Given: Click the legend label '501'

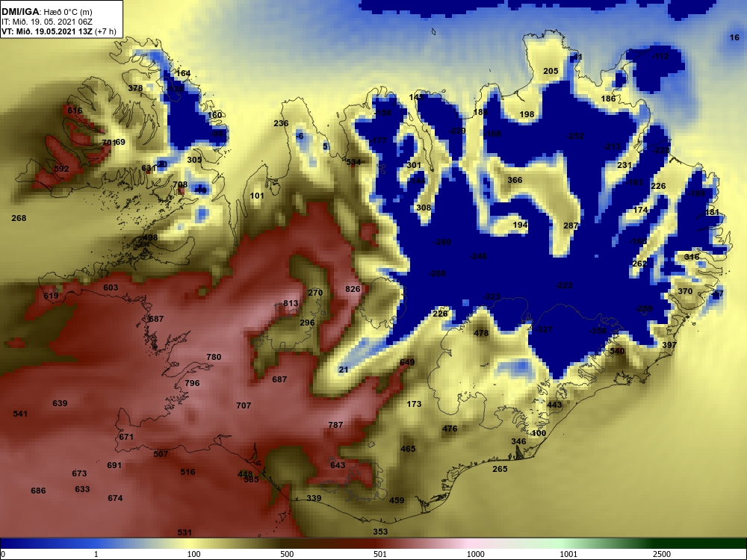Looking at the screenshot, I should tap(380, 554).
